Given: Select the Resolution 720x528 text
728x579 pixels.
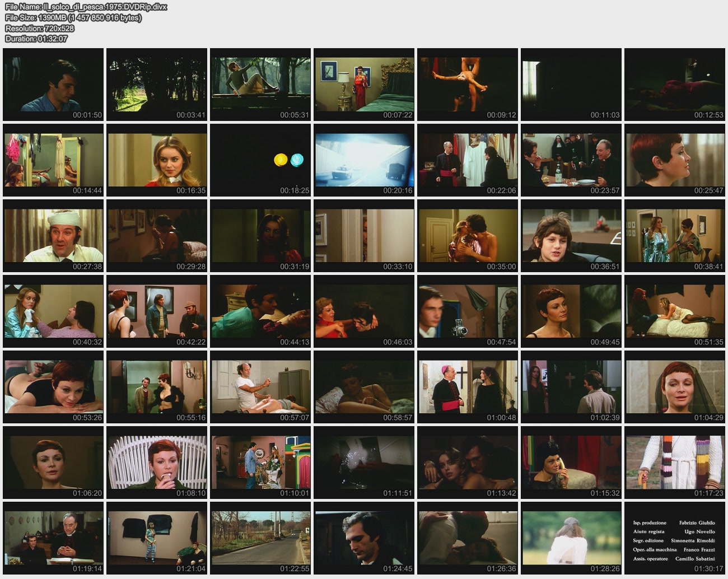Looking at the screenshot, I should click(x=39, y=28).
